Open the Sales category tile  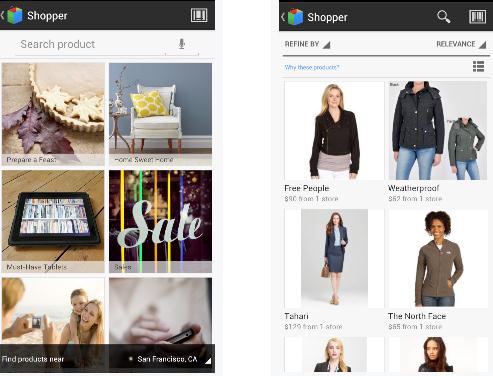[160, 221]
